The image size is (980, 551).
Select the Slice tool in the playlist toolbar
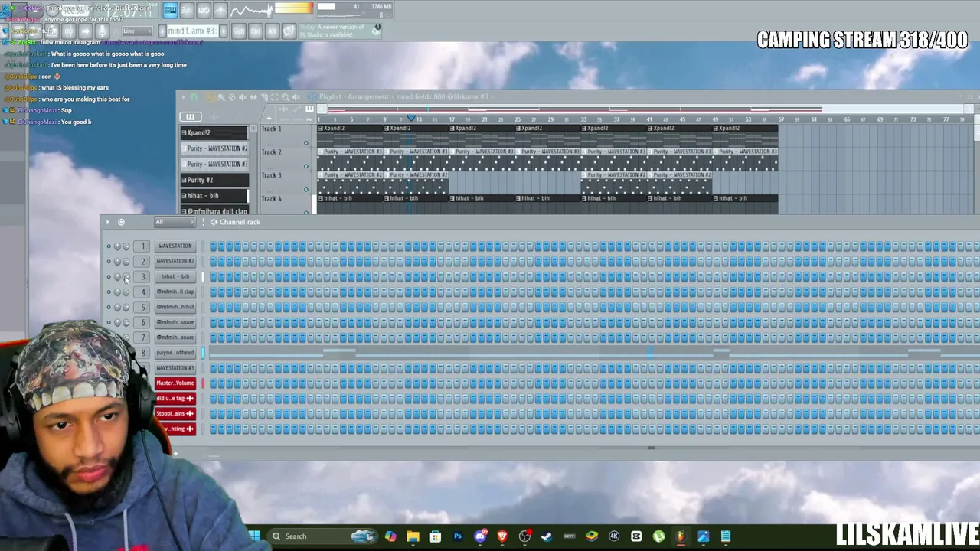[264, 97]
